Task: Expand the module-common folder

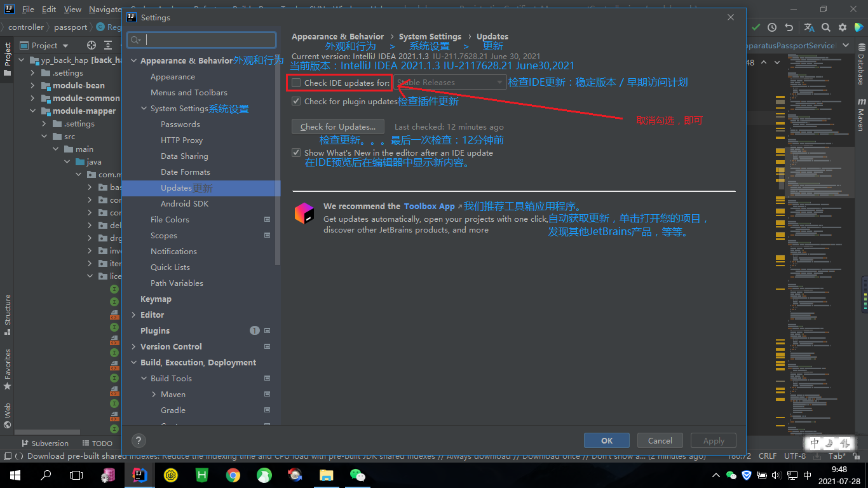Action: click(x=34, y=98)
